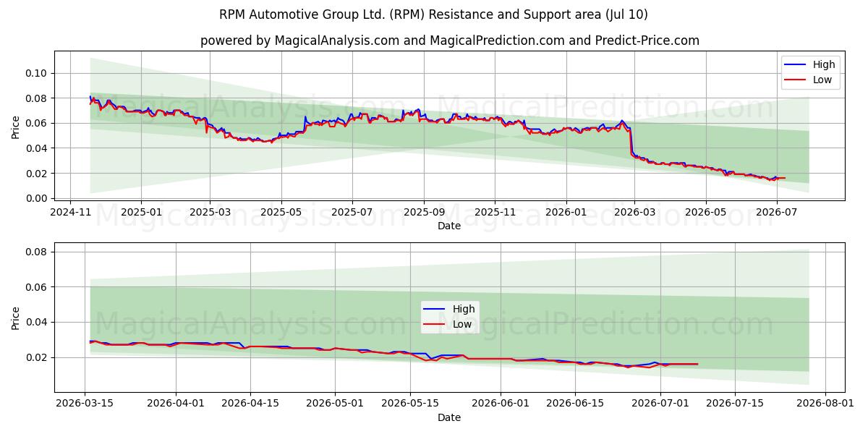Click the '2026-03' tick label on top chart
The width and height of the screenshot is (868, 434).
pyautogui.click(x=634, y=213)
